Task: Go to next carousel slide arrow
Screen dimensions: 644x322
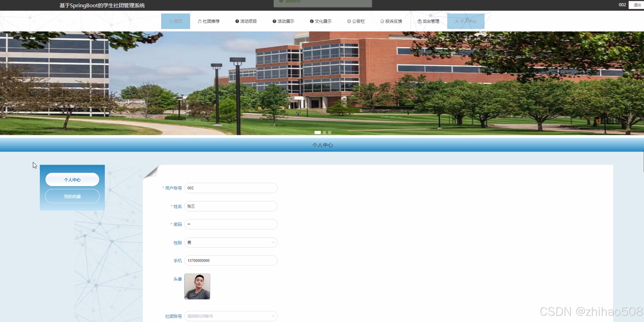Action: point(642,84)
